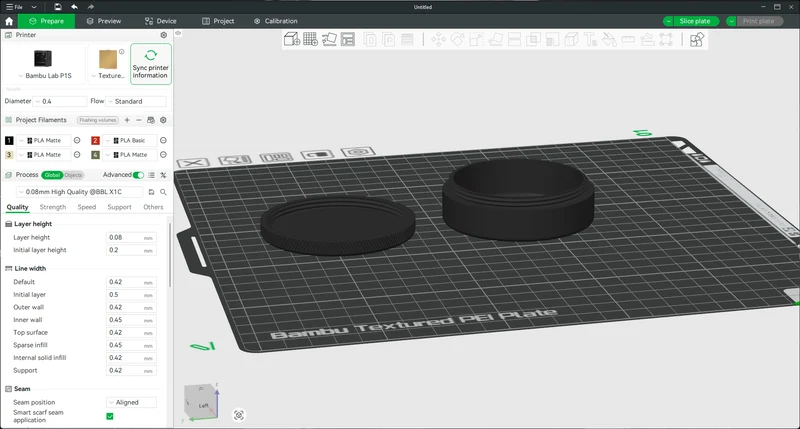Click the Add plate grid icon

(311, 39)
